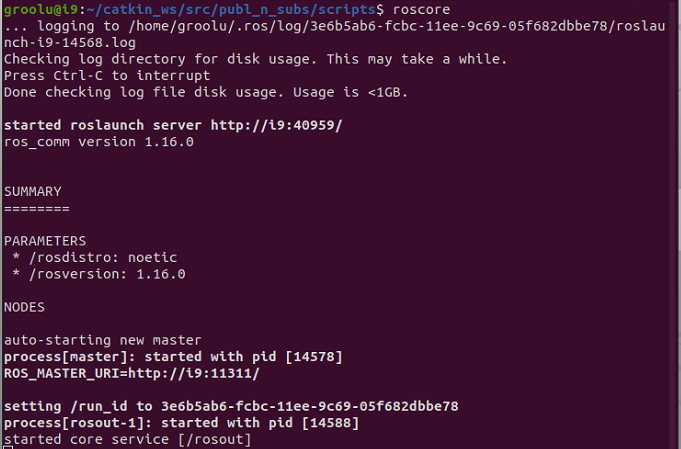The width and height of the screenshot is (681, 449).
Task: Click the 'Done checking log file disk usage' line
Action: [x=206, y=92]
